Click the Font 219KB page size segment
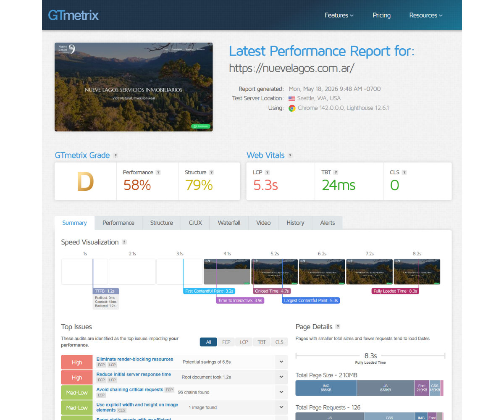The height and width of the screenshot is (420, 504). point(422,388)
